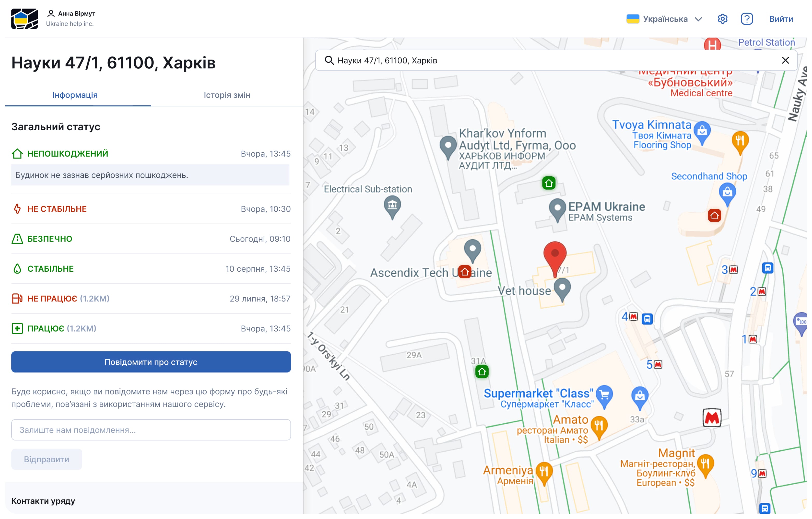Click the language dropdown chevron arrow
This screenshot has height=519, width=812.
point(698,19)
